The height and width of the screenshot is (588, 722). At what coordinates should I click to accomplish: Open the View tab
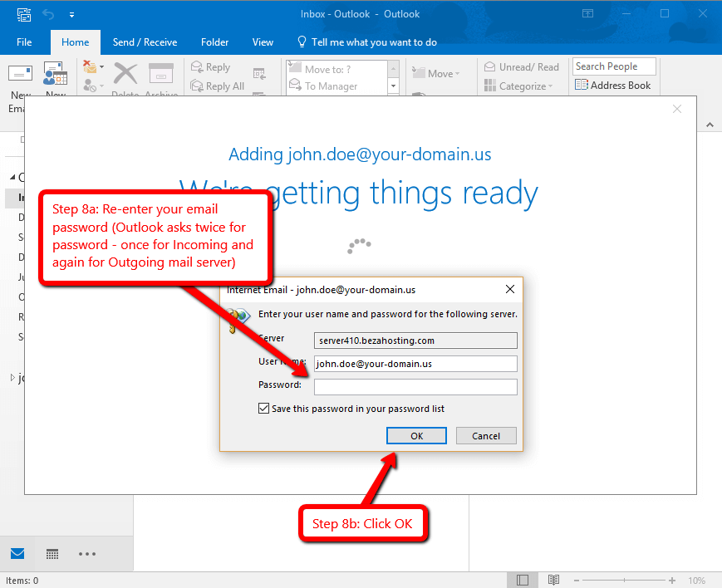click(x=263, y=42)
